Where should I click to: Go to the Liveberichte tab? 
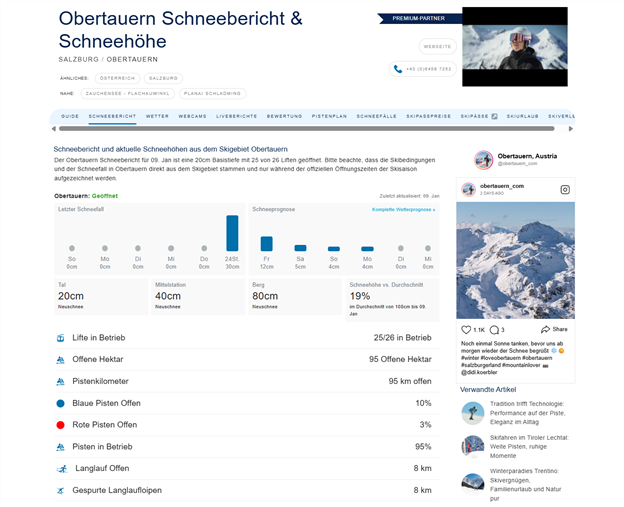(x=236, y=116)
